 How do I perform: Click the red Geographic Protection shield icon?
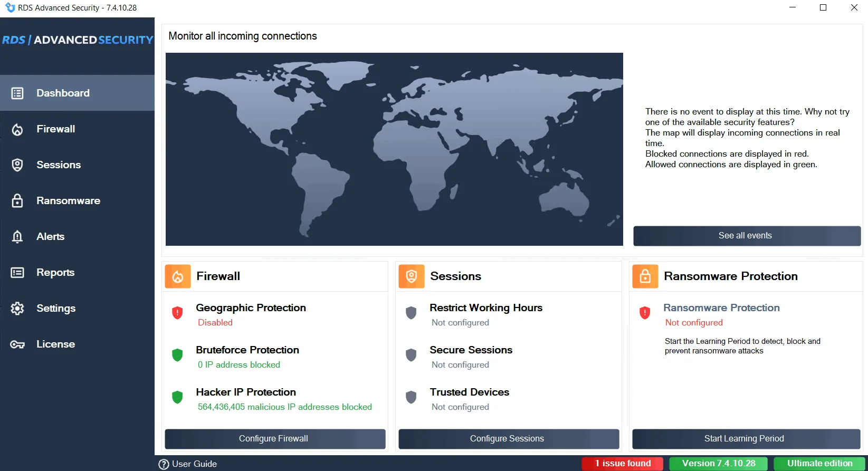pos(177,313)
